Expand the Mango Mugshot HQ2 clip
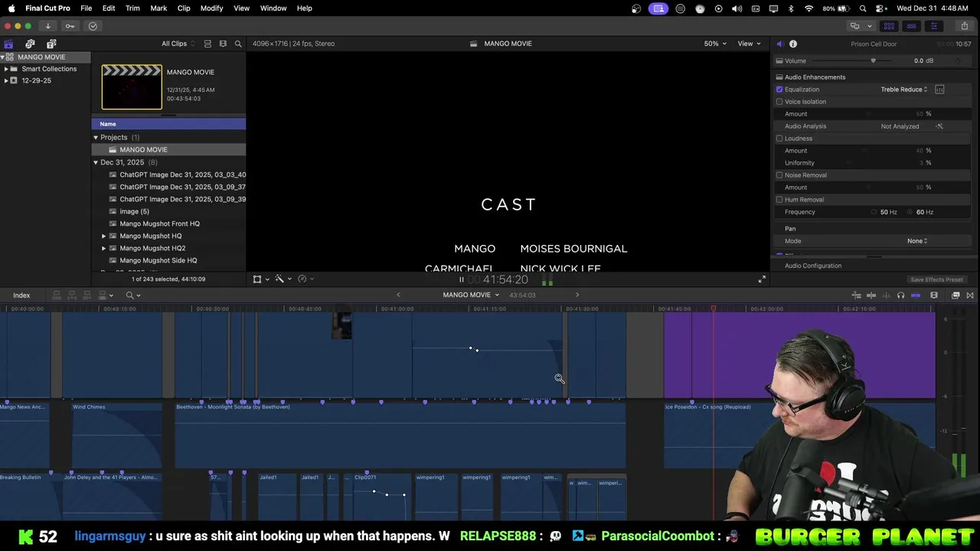Image resolution: width=980 pixels, height=551 pixels. tap(104, 248)
